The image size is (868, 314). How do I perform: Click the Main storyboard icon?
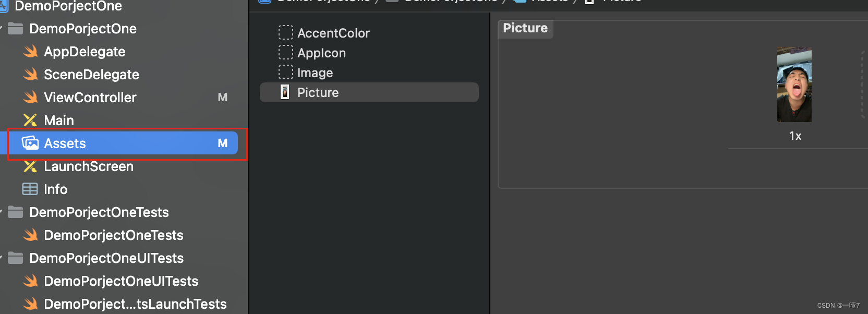[x=30, y=120]
